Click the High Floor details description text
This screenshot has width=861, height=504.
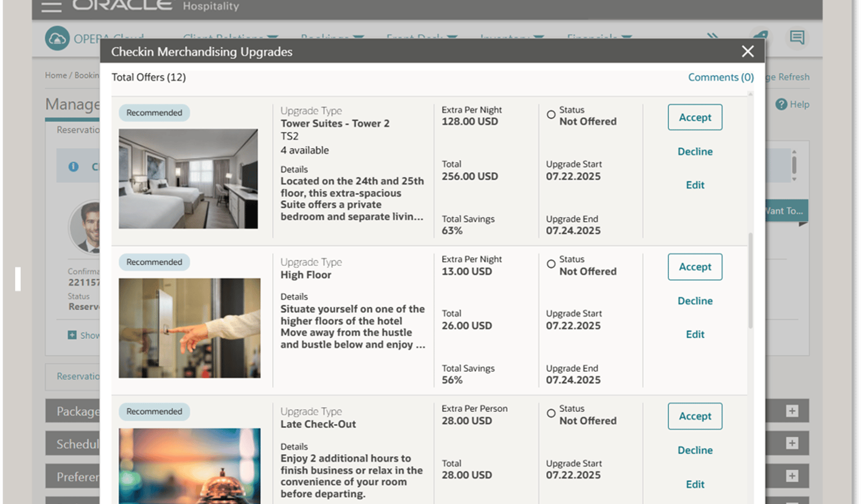[352, 327]
